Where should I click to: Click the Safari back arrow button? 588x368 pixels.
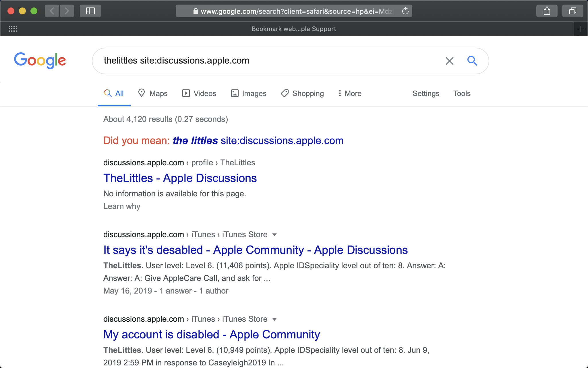coord(52,11)
